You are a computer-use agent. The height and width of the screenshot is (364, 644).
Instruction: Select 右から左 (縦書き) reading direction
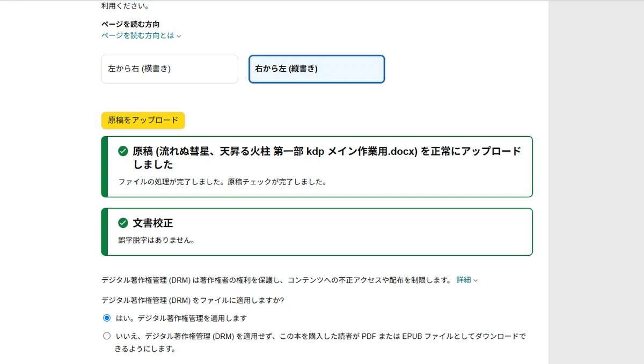tap(317, 69)
